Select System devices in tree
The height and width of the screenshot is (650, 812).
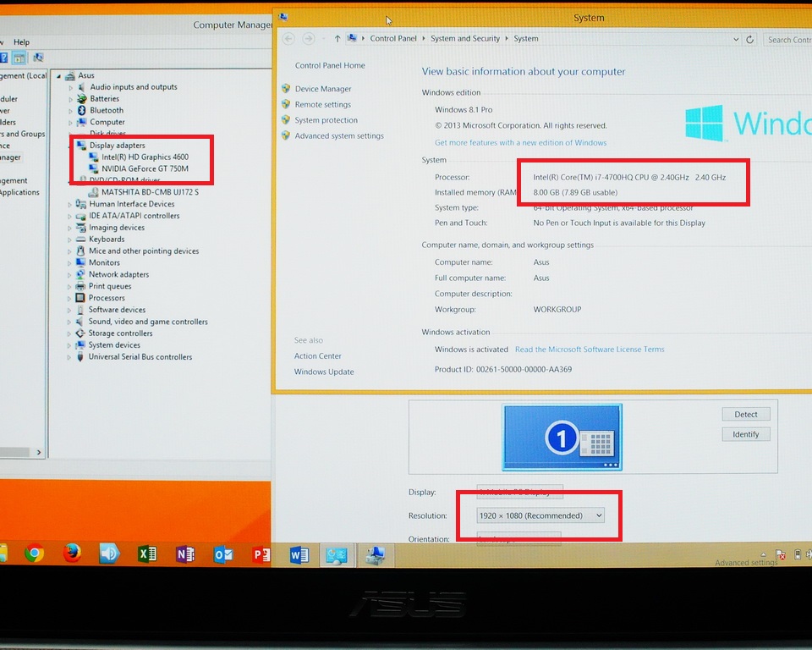pyautogui.click(x=114, y=344)
